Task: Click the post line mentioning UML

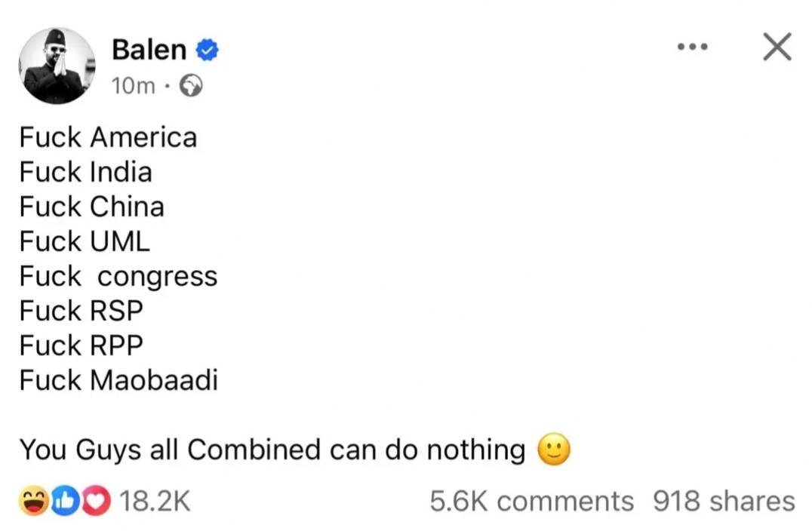Action: (85, 241)
